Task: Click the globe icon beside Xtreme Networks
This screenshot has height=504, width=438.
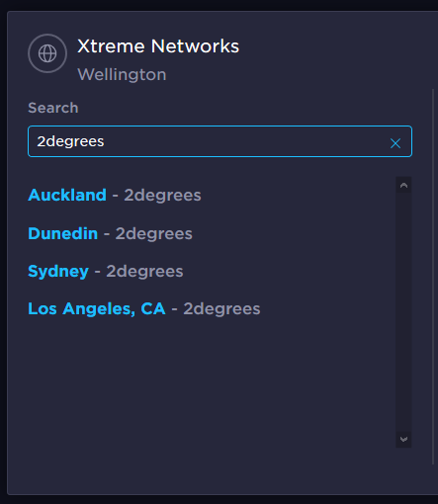Action: (x=47, y=53)
